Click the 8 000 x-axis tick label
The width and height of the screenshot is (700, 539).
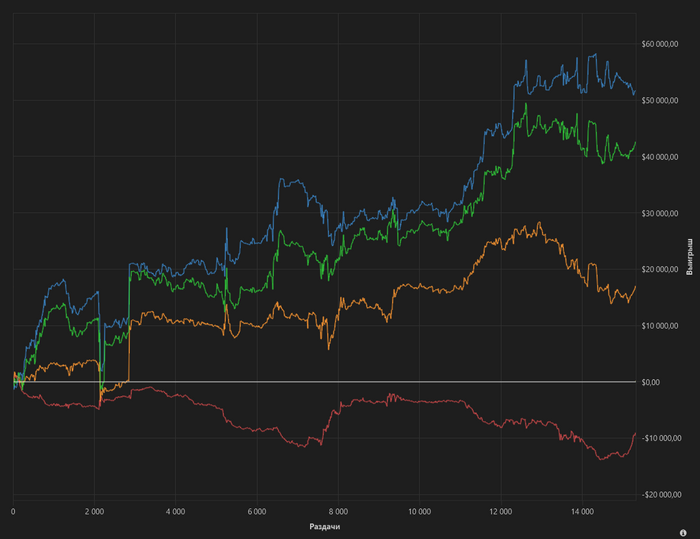point(338,512)
